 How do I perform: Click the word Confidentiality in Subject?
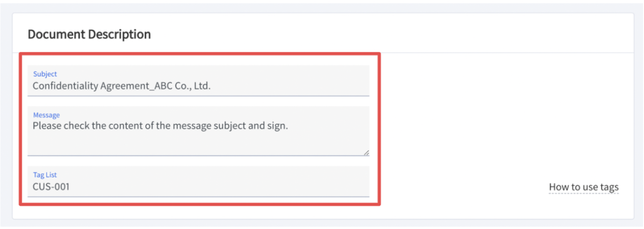tap(65, 86)
